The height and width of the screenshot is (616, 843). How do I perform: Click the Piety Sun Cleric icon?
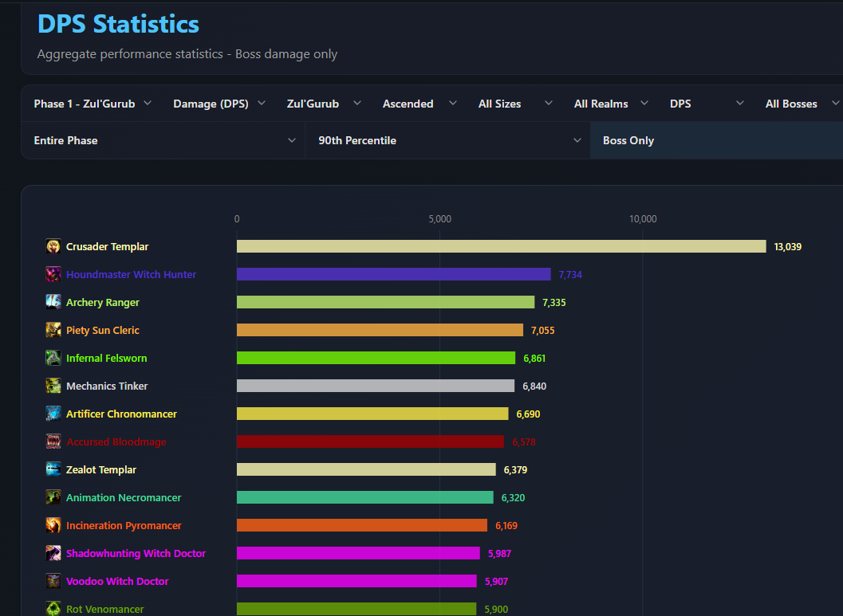(x=53, y=330)
